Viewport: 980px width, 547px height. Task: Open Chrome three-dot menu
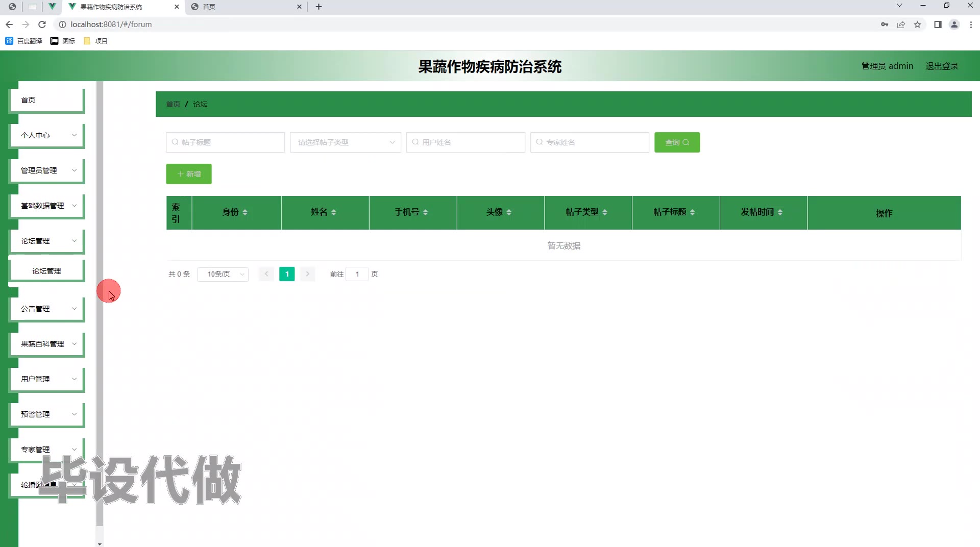pyautogui.click(x=971, y=24)
